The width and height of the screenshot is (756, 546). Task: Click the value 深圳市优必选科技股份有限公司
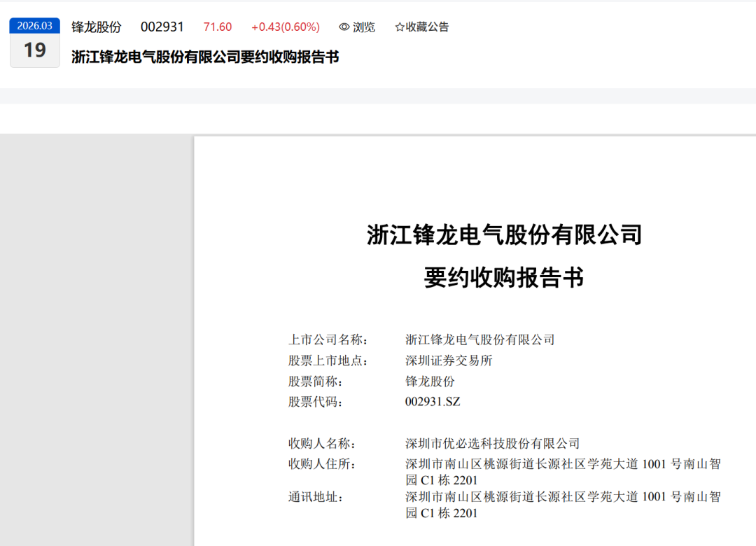click(x=492, y=443)
